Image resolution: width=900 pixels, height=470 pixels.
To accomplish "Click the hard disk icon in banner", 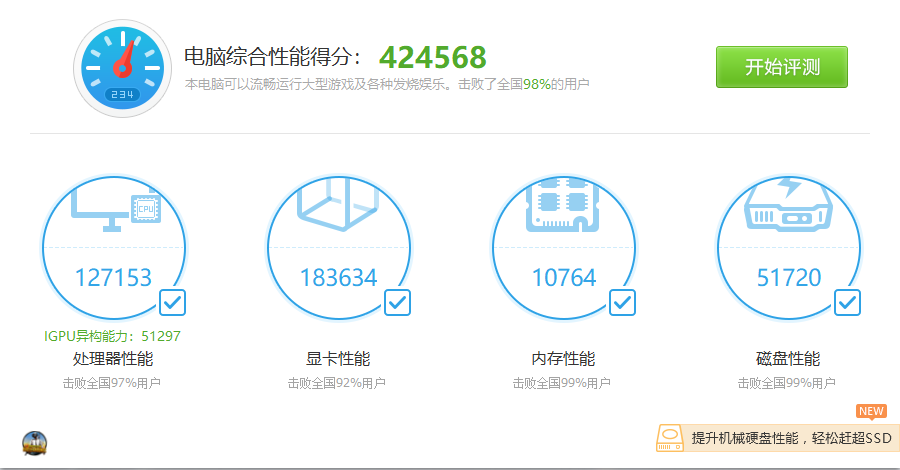I will pyautogui.click(x=670, y=438).
